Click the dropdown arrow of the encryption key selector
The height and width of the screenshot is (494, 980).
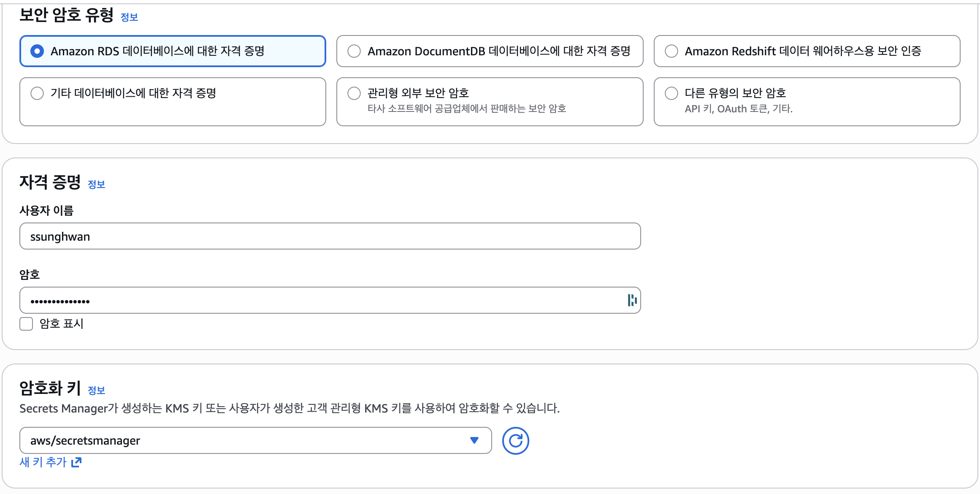[474, 440]
